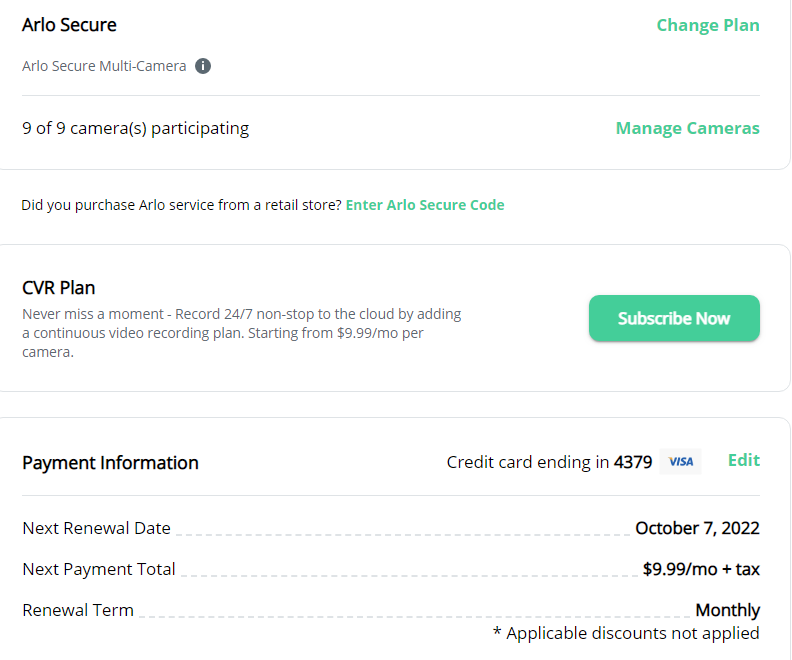Image resolution: width=792 pixels, height=660 pixels.
Task: Open the Manage Cameras link
Action: (x=687, y=128)
